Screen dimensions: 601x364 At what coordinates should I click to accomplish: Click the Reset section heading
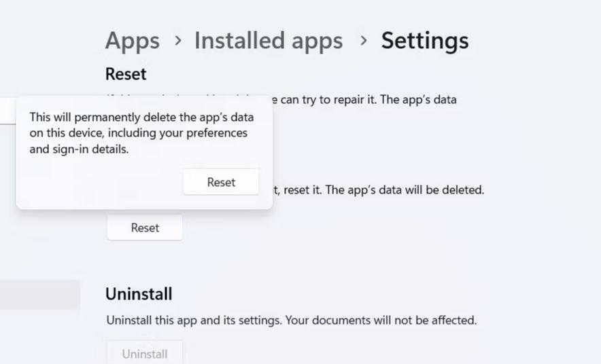126,73
